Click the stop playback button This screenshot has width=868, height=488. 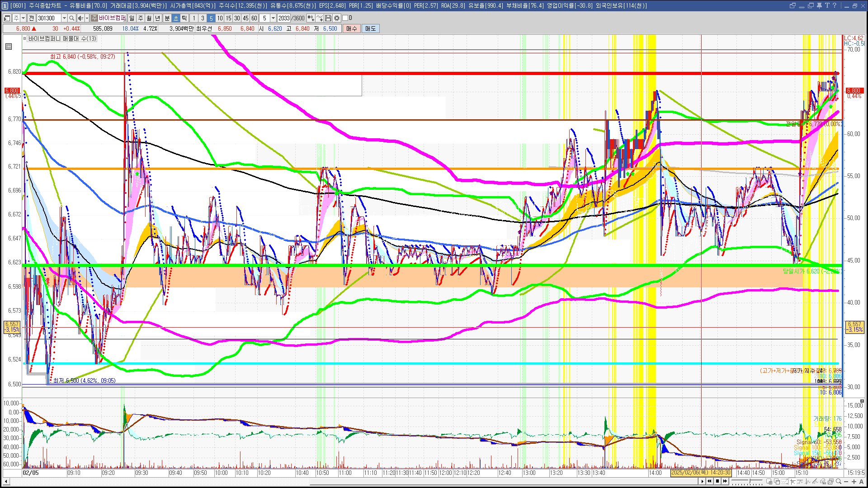coord(717,481)
